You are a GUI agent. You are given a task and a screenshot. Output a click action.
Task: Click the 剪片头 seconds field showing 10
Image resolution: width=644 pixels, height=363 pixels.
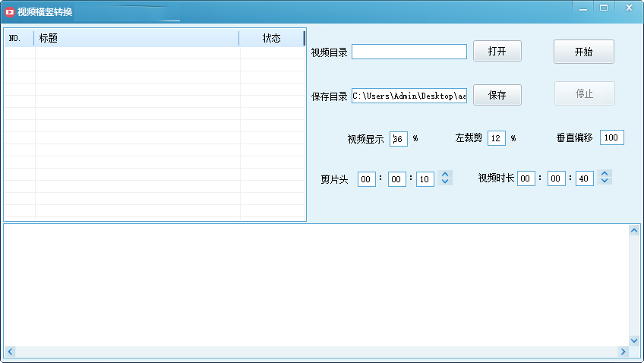425,179
